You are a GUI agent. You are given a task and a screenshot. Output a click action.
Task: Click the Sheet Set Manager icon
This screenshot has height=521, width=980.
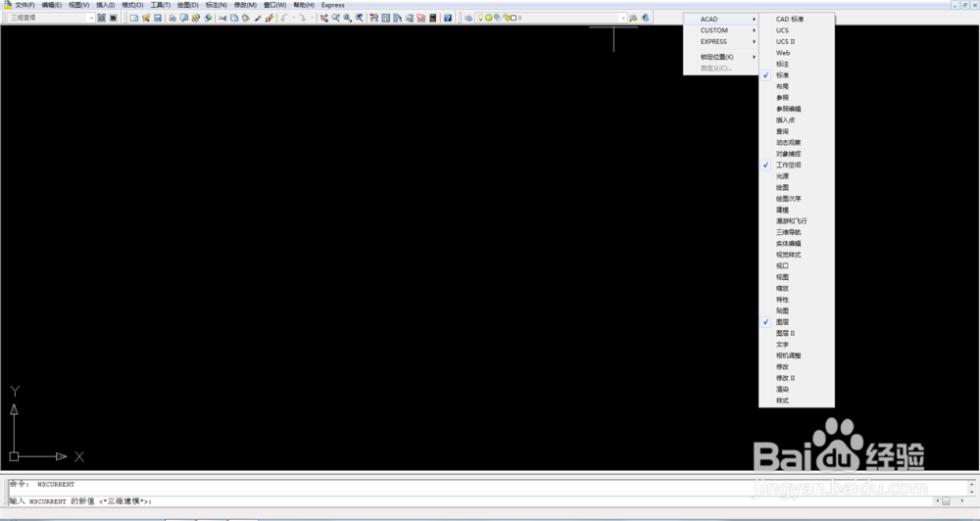click(409, 18)
